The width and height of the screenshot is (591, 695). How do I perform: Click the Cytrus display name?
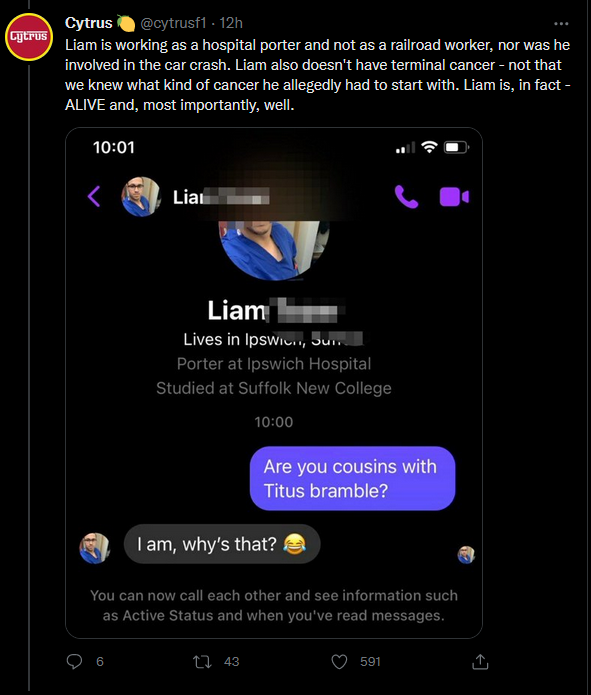(x=89, y=23)
